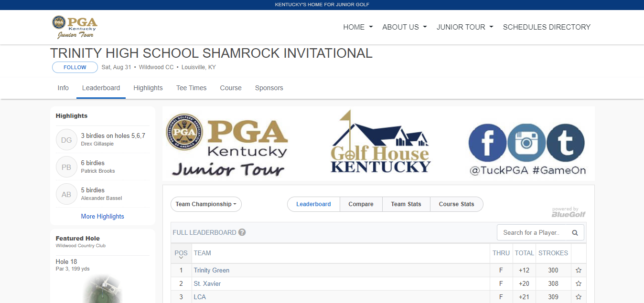The image size is (644, 303).
Task: Open the Instagram icon in the banner
Action: [x=526, y=143]
